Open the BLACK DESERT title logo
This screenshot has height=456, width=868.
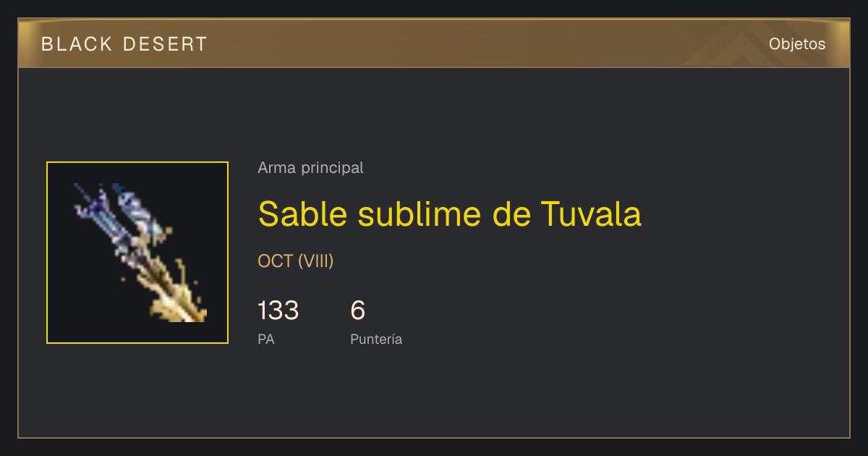coord(124,44)
